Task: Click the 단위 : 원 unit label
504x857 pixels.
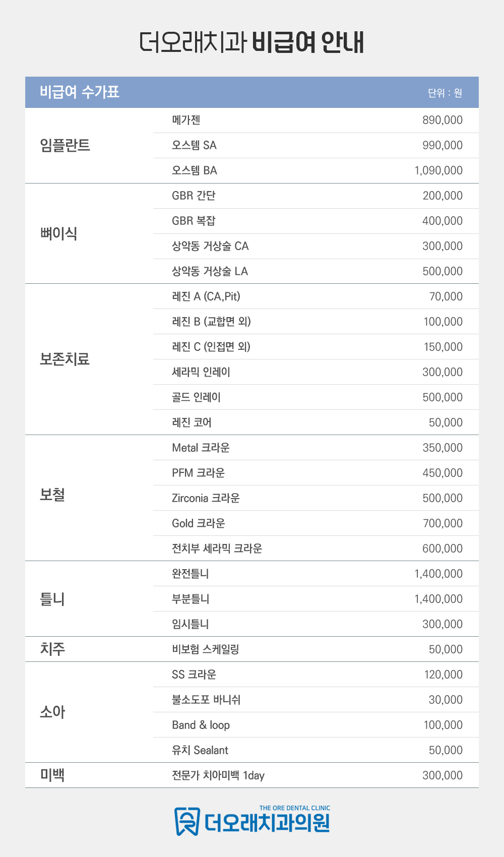Action: 445,93
